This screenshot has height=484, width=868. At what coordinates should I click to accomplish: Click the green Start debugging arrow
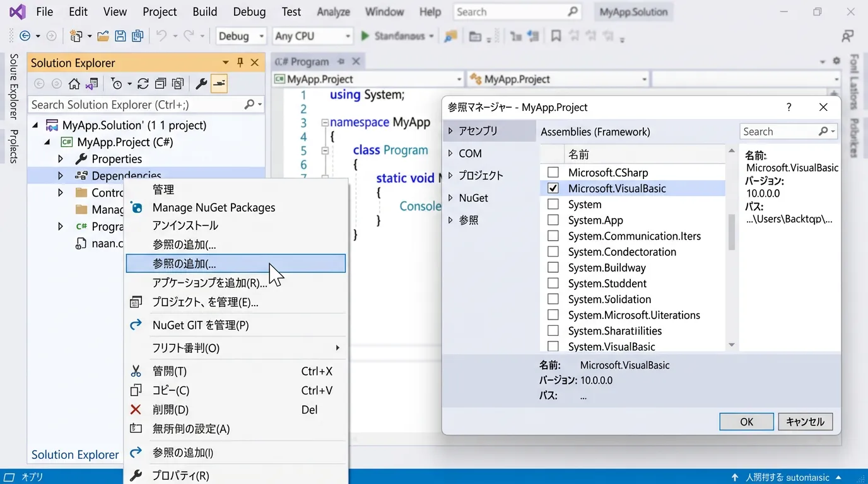tap(365, 37)
